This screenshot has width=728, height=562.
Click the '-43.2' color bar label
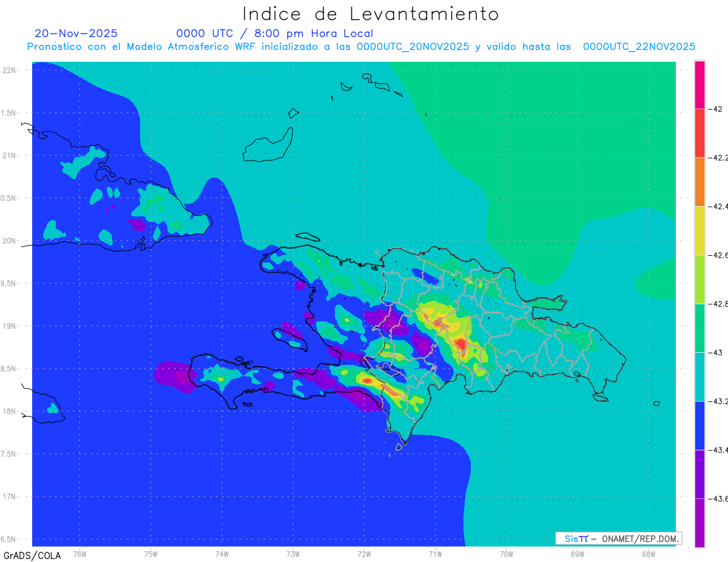[719, 401]
